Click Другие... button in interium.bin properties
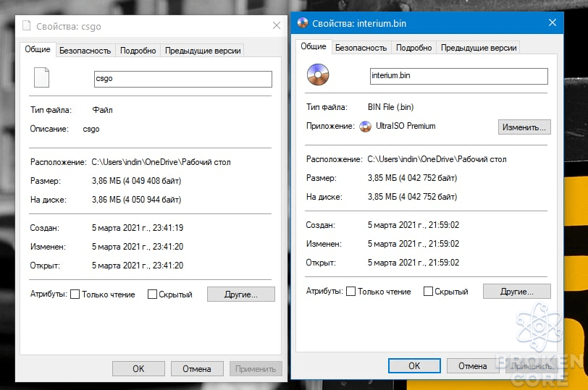Image resolution: width=588 pixels, height=390 pixels. pyautogui.click(x=517, y=292)
